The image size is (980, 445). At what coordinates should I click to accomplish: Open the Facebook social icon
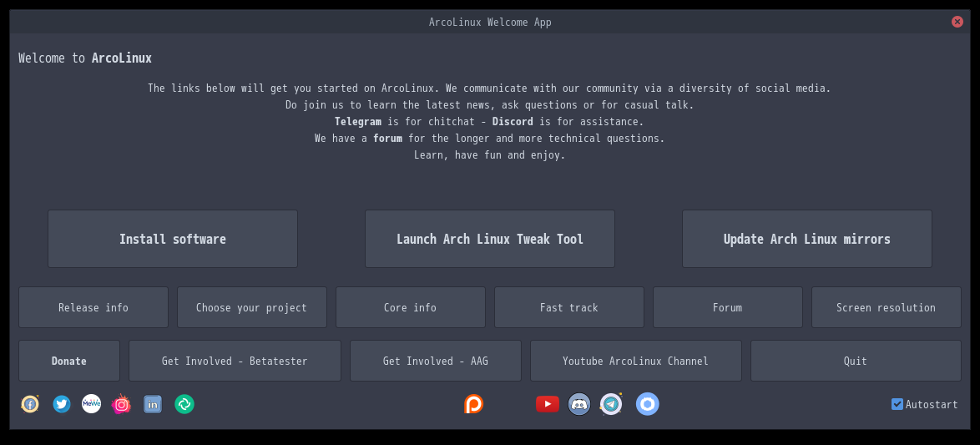30,404
